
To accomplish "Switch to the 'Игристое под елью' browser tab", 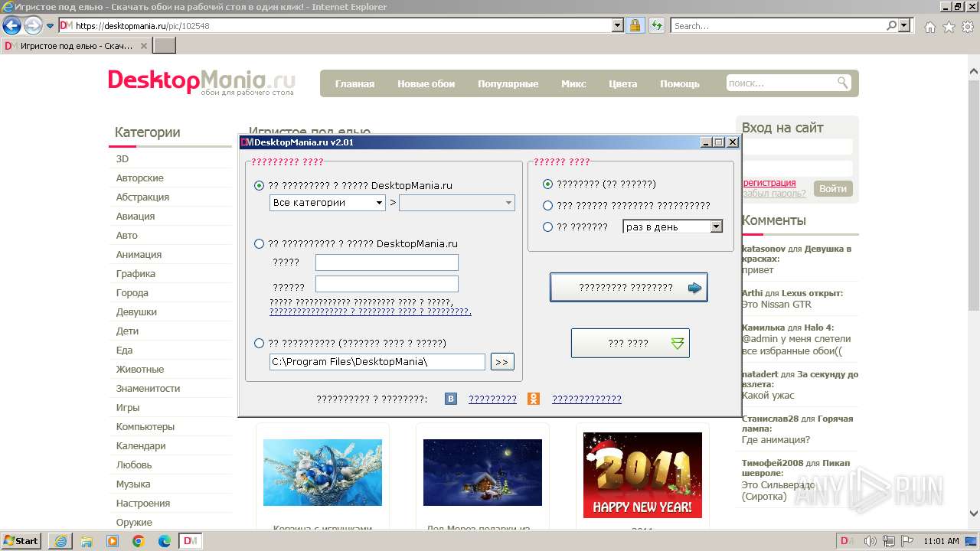I will point(77,46).
